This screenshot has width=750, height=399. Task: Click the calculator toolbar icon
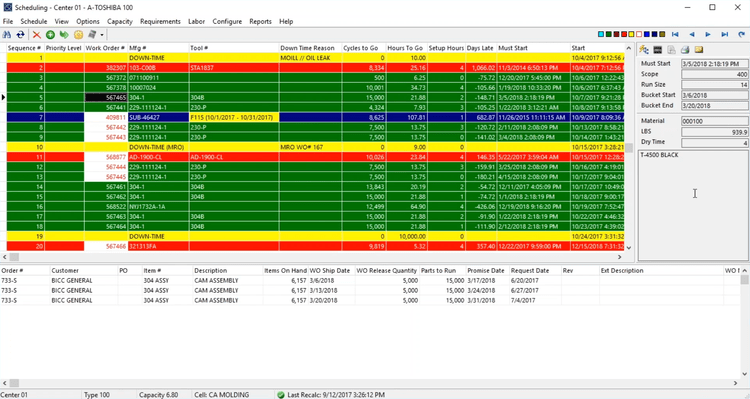[92, 34]
